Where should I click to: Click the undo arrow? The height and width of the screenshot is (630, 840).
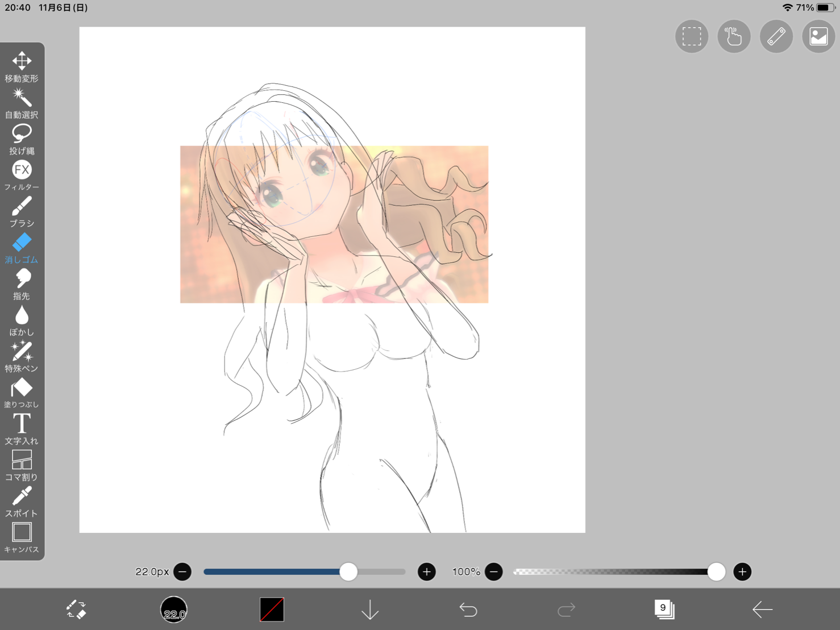(x=468, y=609)
